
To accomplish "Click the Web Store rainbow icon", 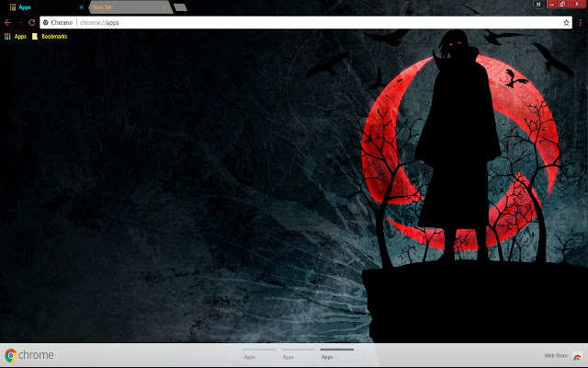I will click(x=577, y=356).
